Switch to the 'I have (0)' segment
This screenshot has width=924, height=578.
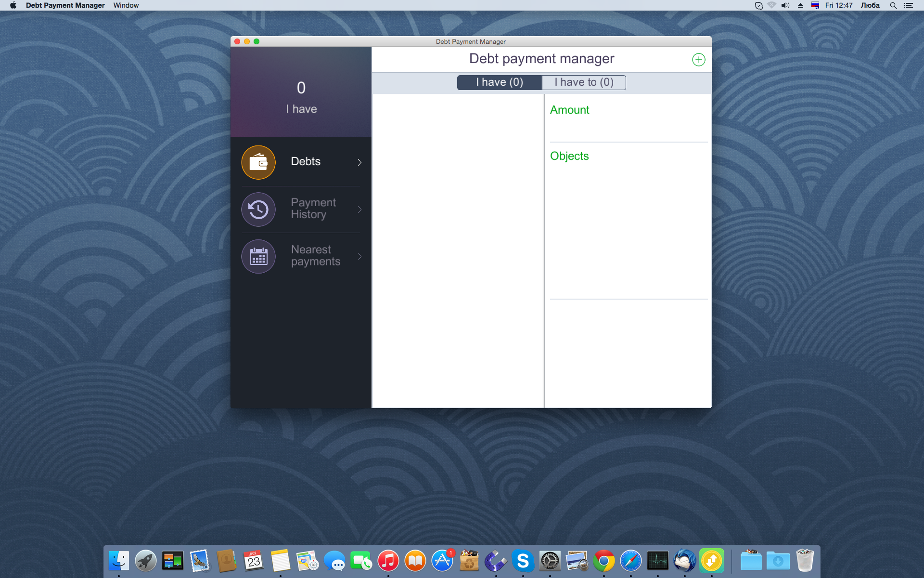[500, 82]
